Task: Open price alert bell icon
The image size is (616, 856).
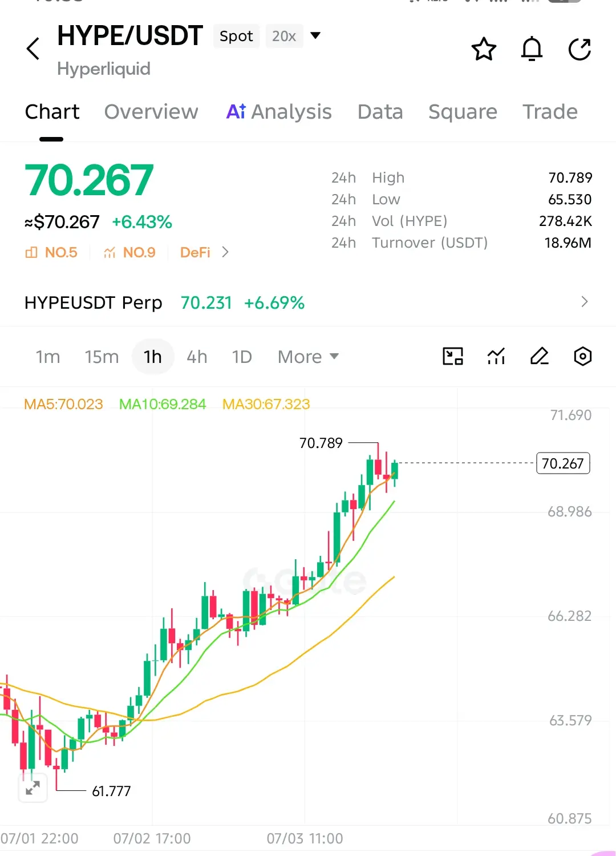Action: click(532, 49)
